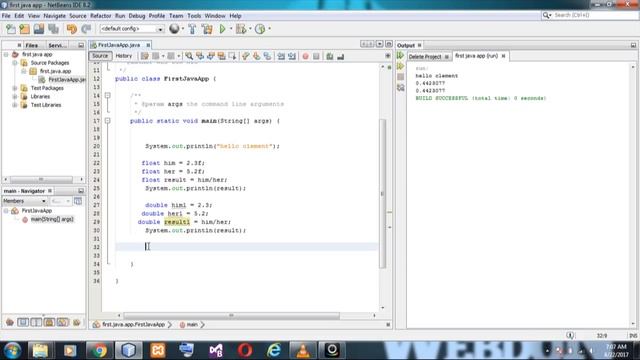Select the FirstJavaApp.java editor tab
Viewport: 640px width, 360px height.
point(119,45)
